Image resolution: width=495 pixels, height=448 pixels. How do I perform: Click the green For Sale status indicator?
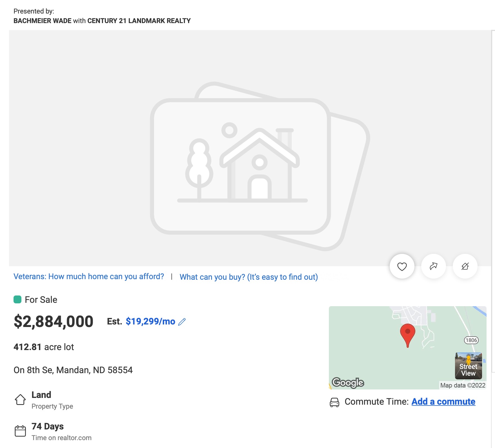tap(17, 299)
